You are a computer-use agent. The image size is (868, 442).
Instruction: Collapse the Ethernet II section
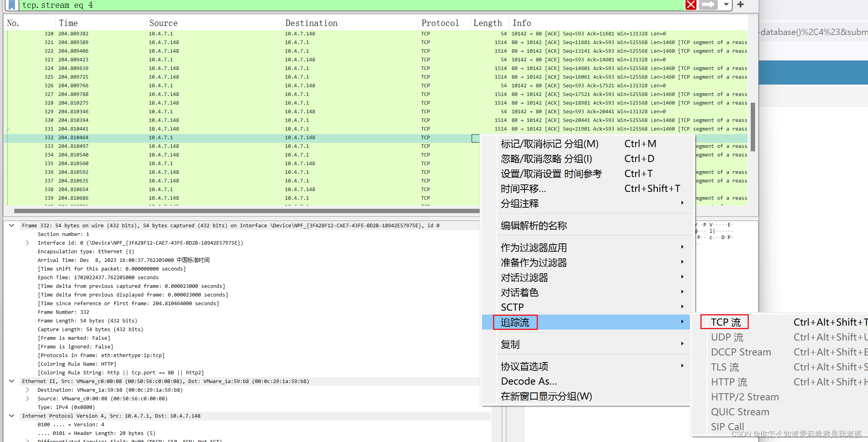[x=12, y=381]
